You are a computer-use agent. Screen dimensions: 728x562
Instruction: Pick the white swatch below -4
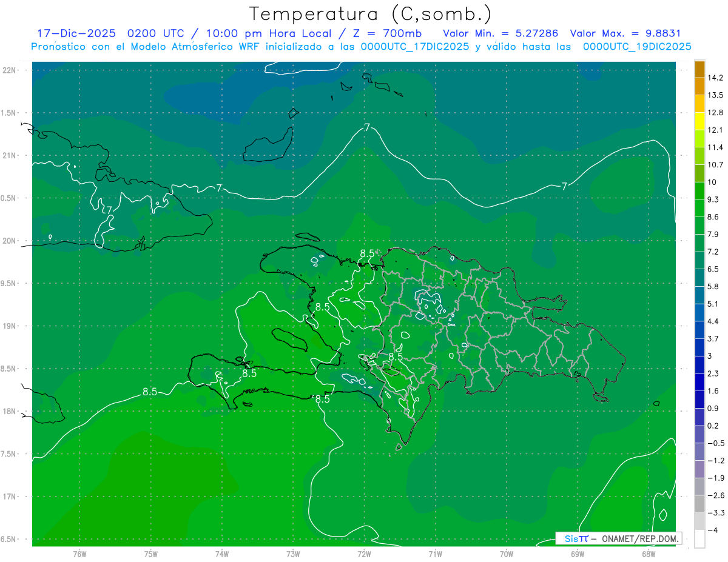click(699, 539)
